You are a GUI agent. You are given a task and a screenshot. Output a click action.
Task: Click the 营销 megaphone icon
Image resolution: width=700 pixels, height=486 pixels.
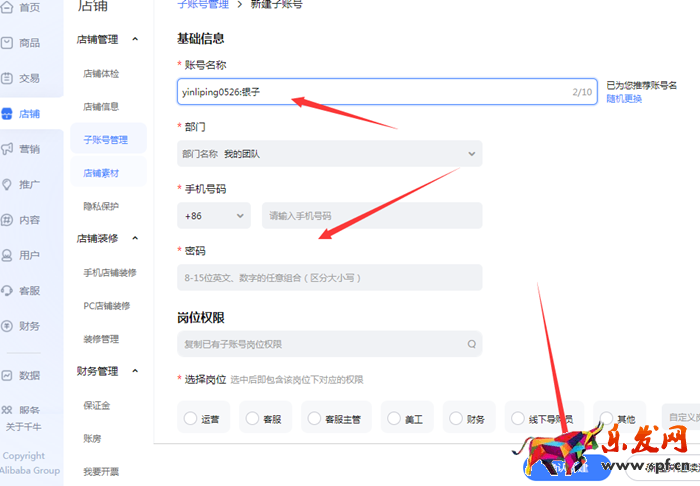(x=7, y=149)
